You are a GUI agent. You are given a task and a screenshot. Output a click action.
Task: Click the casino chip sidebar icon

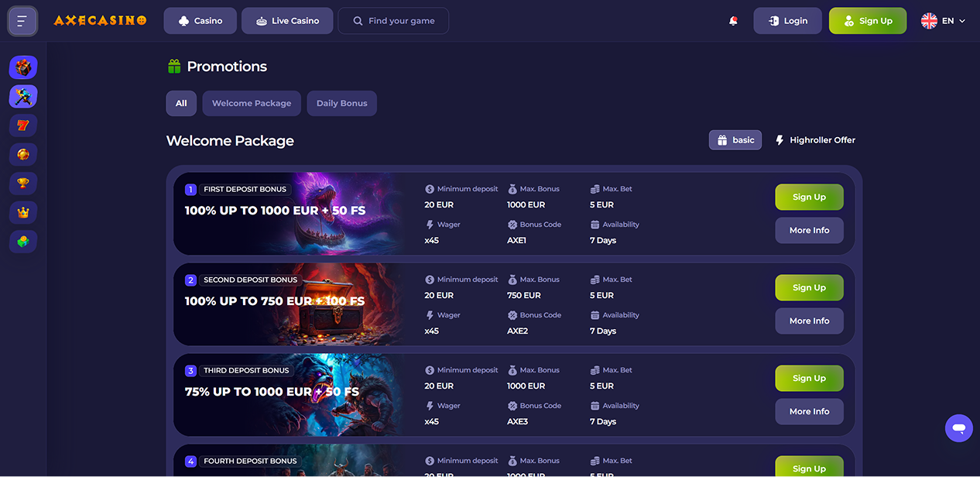23,155
